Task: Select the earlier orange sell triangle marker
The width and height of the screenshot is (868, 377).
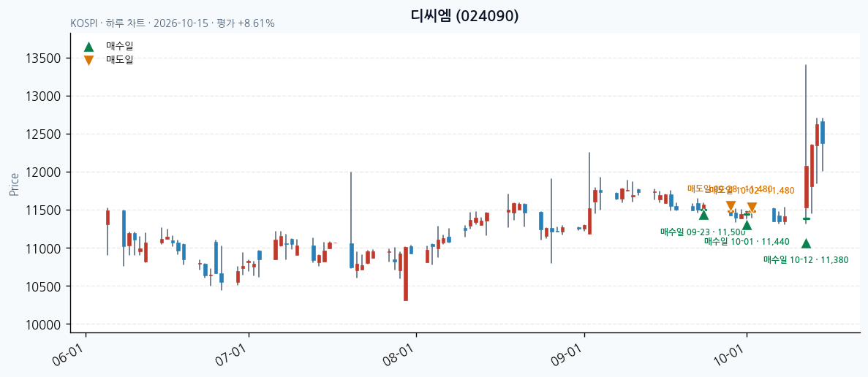Action: click(731, 207)
